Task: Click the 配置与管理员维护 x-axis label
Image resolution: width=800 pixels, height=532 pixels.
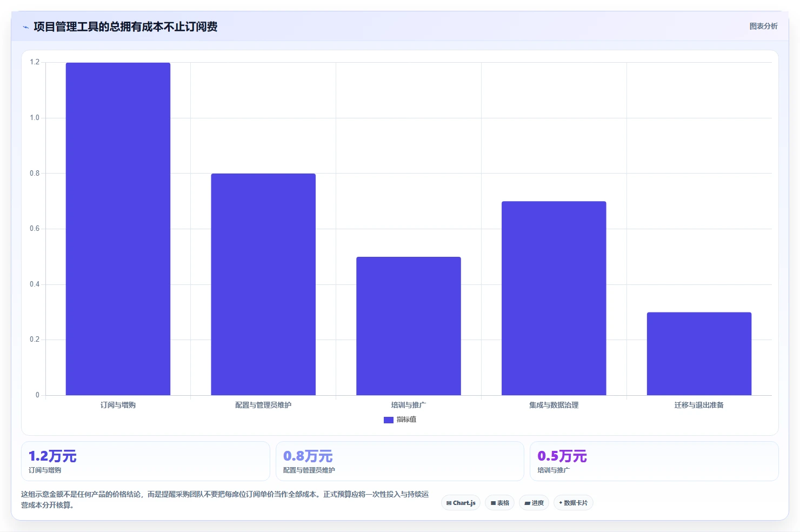Action: coord(263,405)
